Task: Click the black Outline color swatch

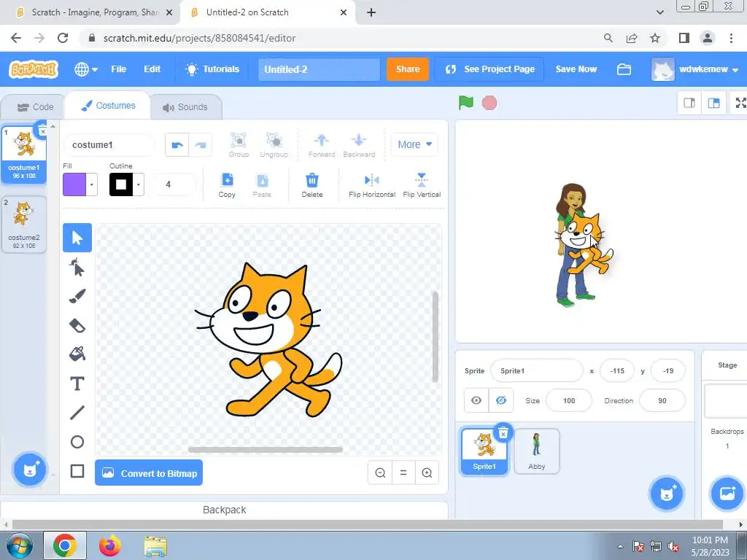Action: 121,184
